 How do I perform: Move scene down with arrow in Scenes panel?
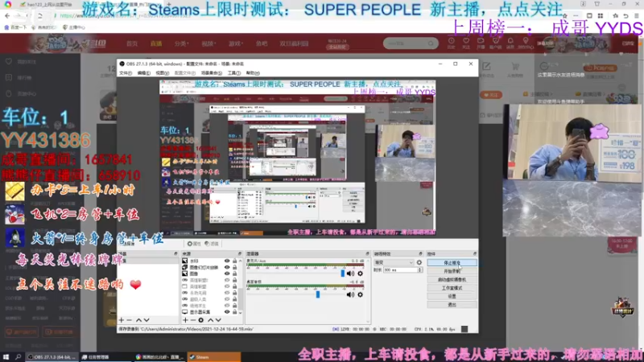pyautogui.click(x=147, y=320)
